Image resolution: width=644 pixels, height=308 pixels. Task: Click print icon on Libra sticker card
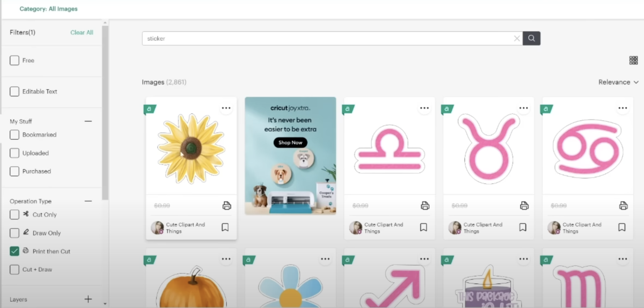click(x=425, y=206)
